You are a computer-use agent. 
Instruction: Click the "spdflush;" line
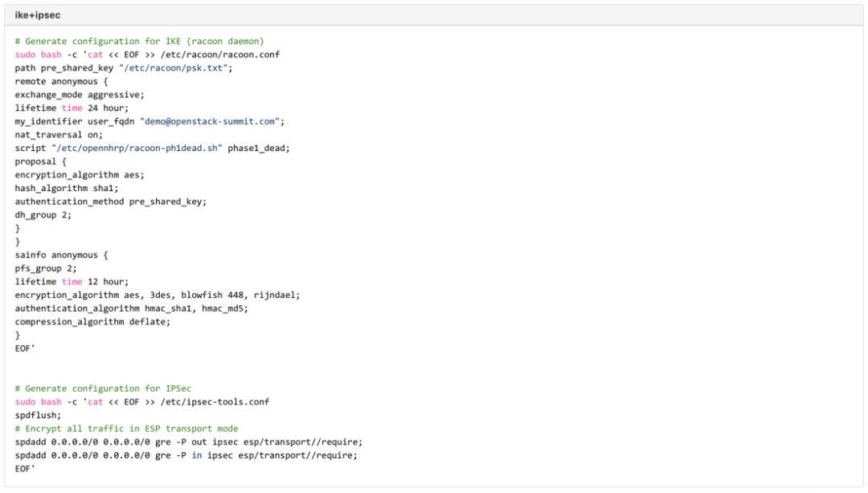[x=38, y=415]
